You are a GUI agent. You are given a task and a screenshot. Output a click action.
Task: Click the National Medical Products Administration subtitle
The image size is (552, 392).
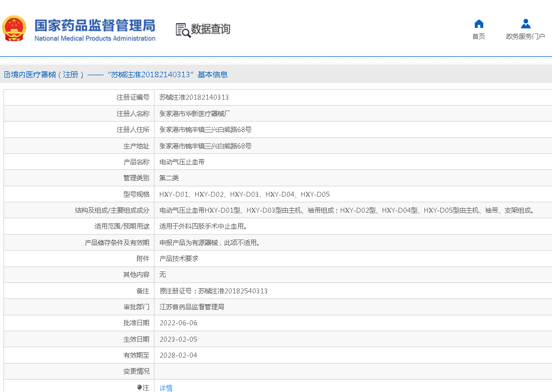tap(95, 38)
